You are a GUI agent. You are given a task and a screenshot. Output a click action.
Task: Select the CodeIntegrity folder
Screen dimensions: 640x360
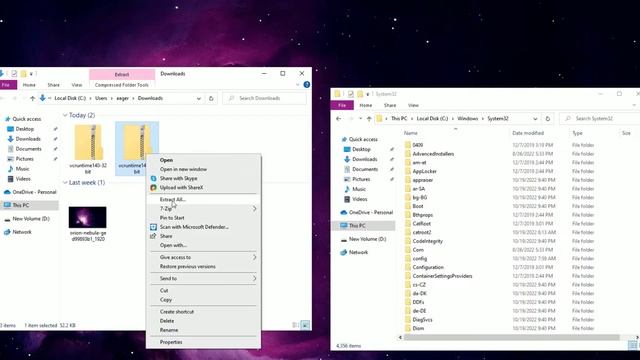click(427, 241)
